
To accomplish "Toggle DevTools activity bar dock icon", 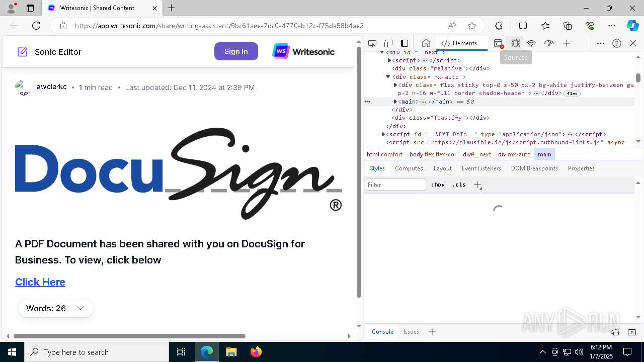I will coord(405,43).
